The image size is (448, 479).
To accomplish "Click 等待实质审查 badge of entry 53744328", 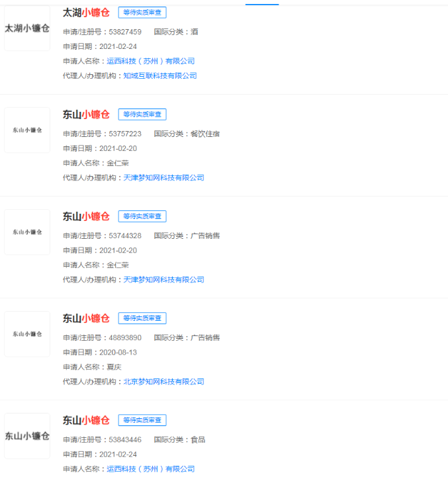I will 142,216.
